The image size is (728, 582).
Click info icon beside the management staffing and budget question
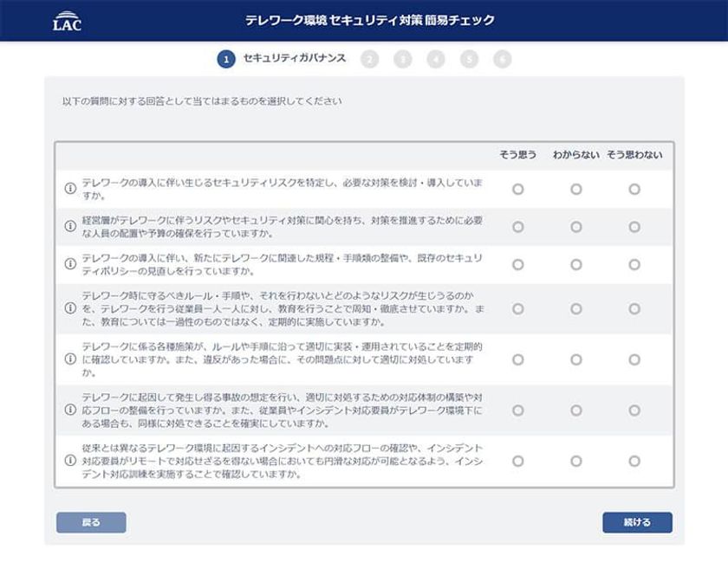click(71, 227)
